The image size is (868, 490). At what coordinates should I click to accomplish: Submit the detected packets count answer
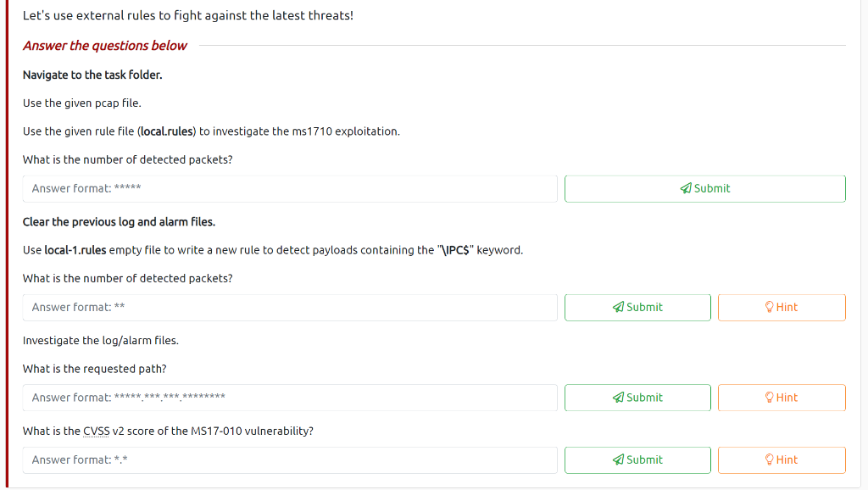(704, 188)
